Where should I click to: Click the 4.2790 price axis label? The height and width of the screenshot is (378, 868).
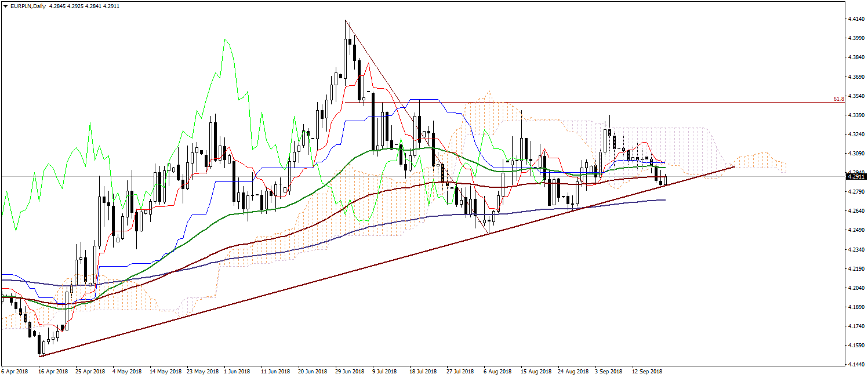856,192
